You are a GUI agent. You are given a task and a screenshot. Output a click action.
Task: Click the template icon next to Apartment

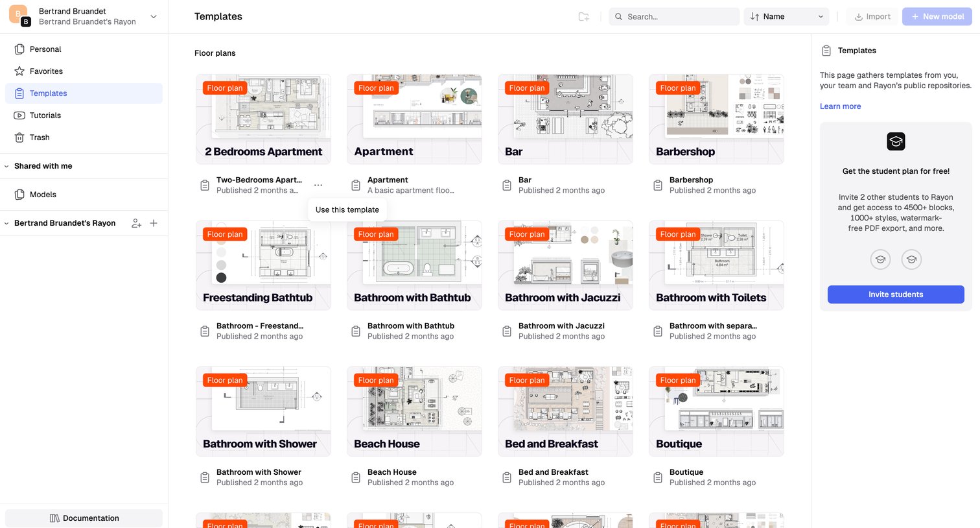[356, 186]
